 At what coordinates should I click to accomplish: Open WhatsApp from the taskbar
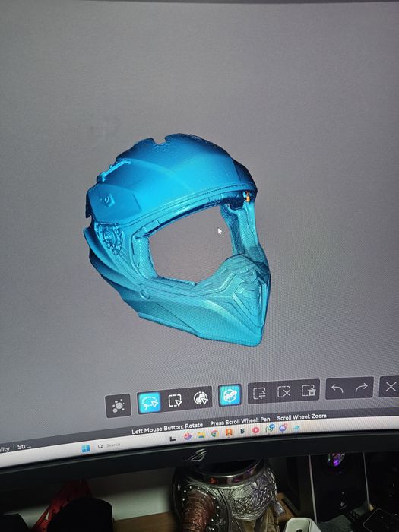coord(270,429)
